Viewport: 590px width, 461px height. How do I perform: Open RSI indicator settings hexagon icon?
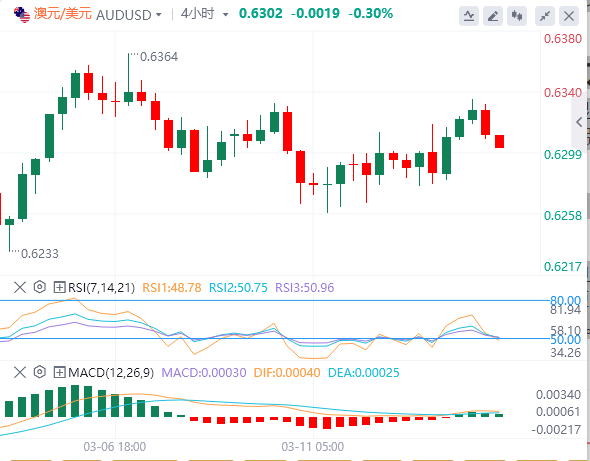[x=40, y=287]
